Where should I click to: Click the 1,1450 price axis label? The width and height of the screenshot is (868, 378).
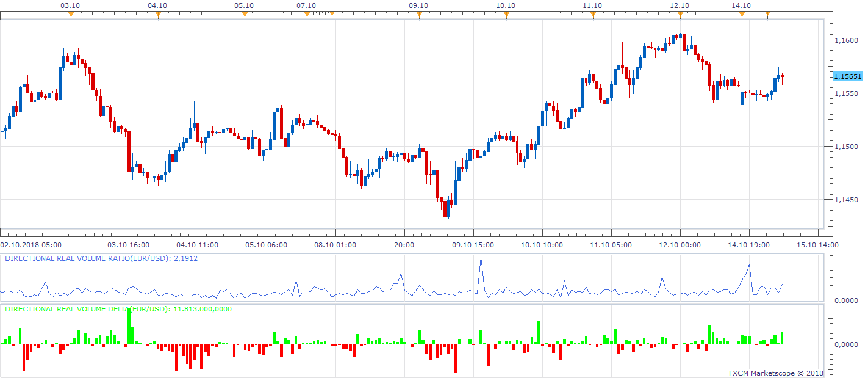pyautogui.click(x=846, y=200)
